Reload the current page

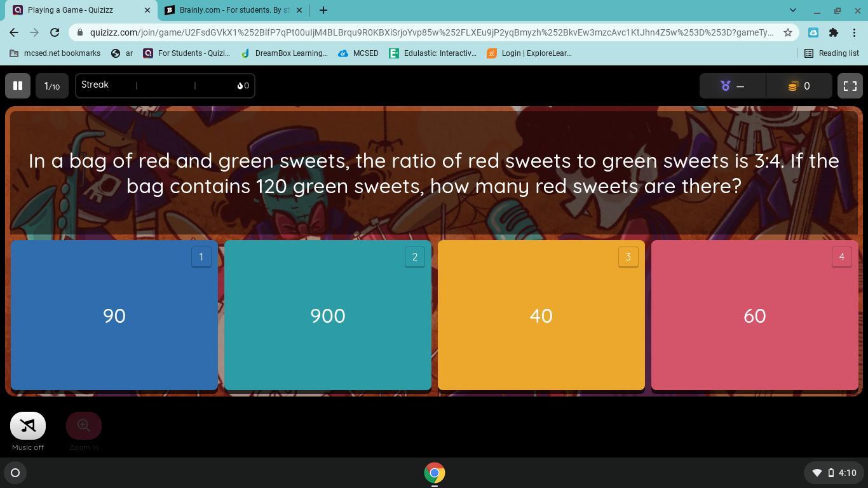pos(55,32)
